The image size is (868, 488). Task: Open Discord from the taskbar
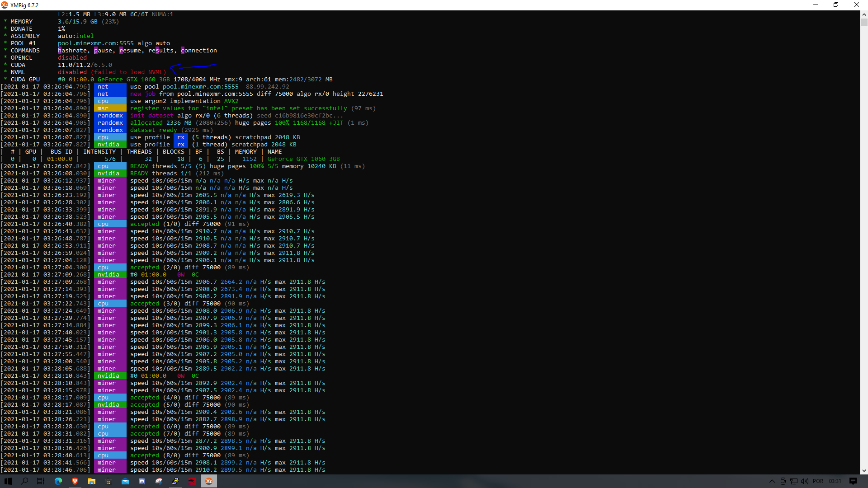coord(142,482)
